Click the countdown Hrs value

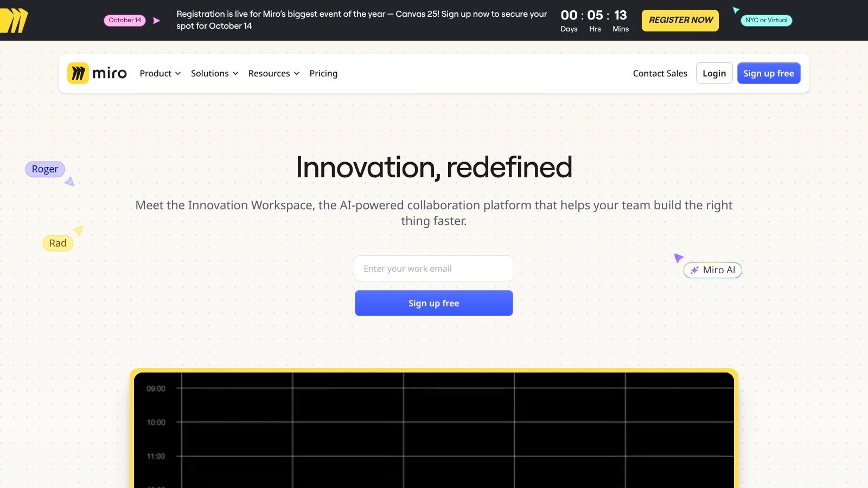[595, 15]
